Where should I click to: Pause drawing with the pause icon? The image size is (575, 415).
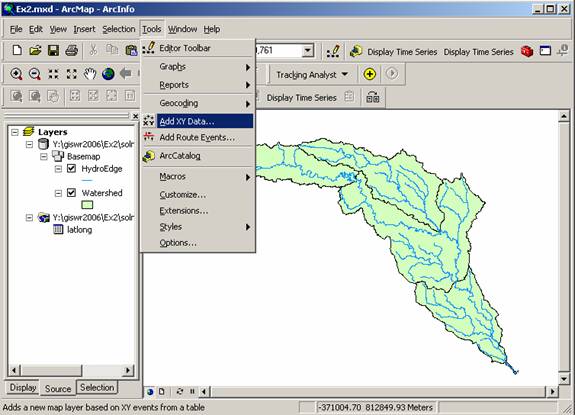click(192, 392)
